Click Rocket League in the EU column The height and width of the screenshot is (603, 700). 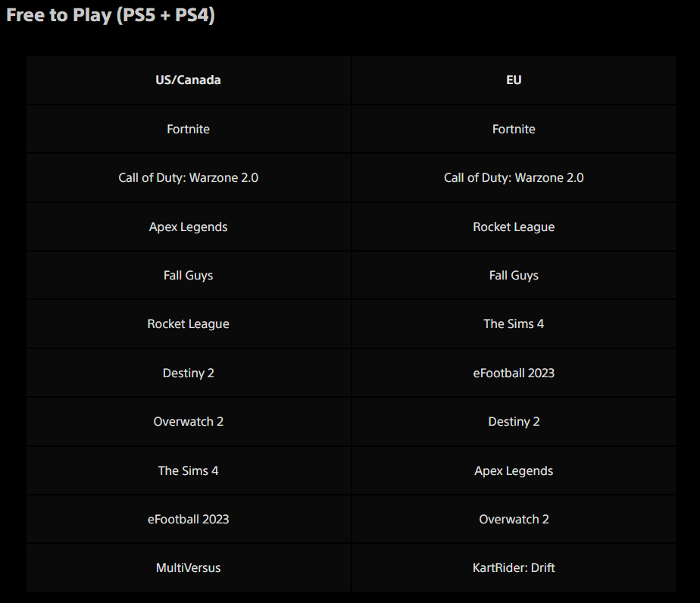click(514, 227)
